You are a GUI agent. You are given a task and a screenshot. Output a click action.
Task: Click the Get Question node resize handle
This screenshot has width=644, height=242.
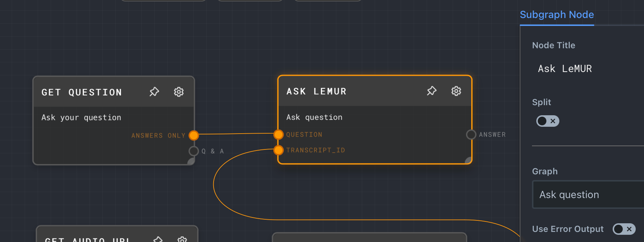[x=191, y=161]
